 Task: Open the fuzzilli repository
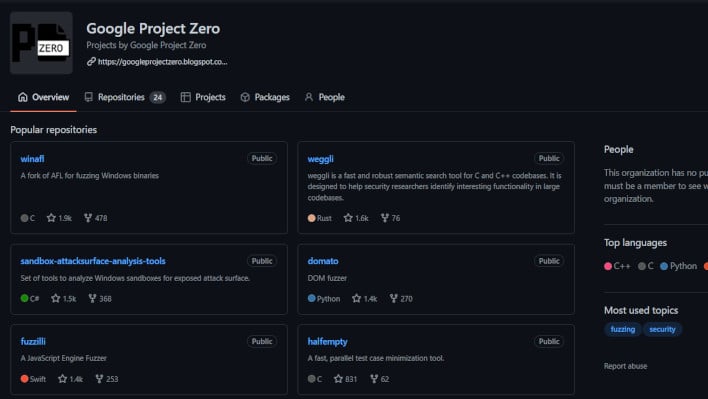[33, 341]
